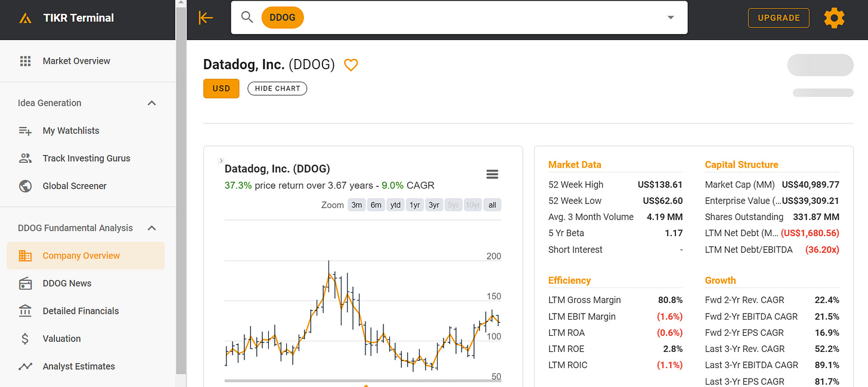Click 52 Week Low value US$62.60
This screenshot has width=868, height=387.
(x=663, y=201)
